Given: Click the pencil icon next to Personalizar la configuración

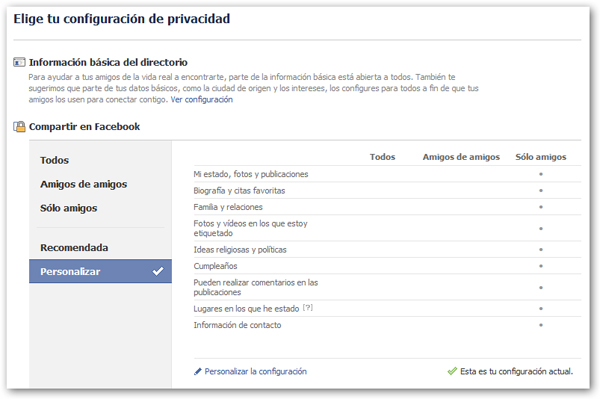Looking at the screenshot, I should [197, 371].
